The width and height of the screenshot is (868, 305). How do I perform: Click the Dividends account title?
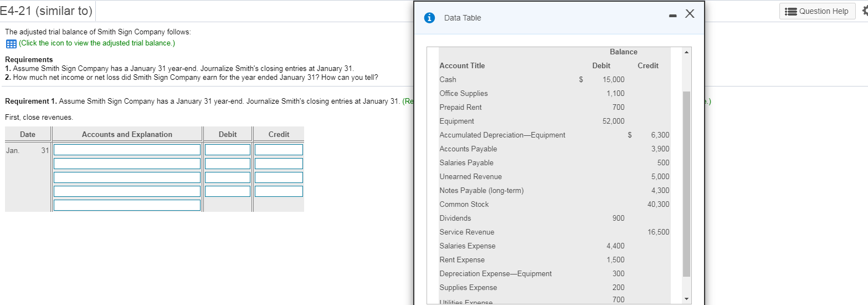(455, 218)
